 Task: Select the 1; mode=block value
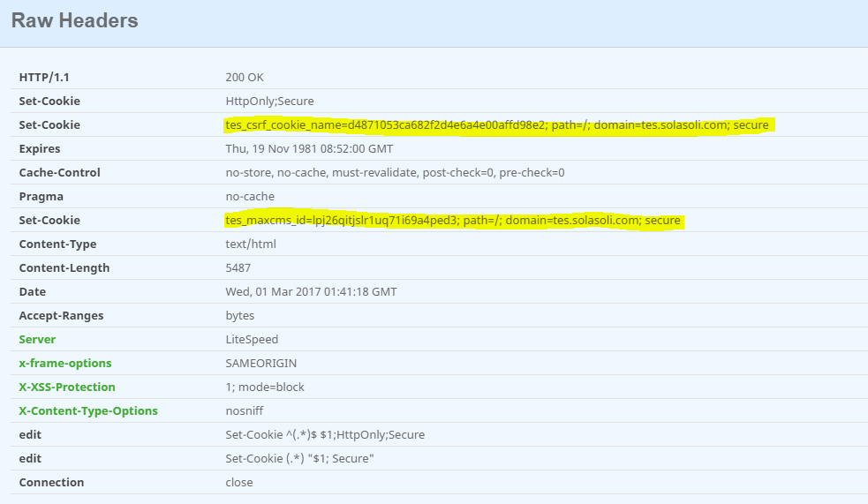(265, 387)
